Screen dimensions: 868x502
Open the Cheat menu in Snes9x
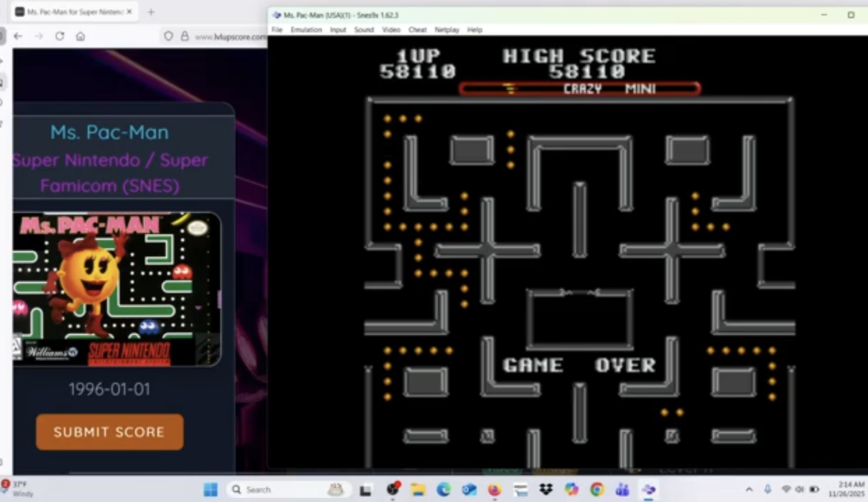(x=417, y=30)
